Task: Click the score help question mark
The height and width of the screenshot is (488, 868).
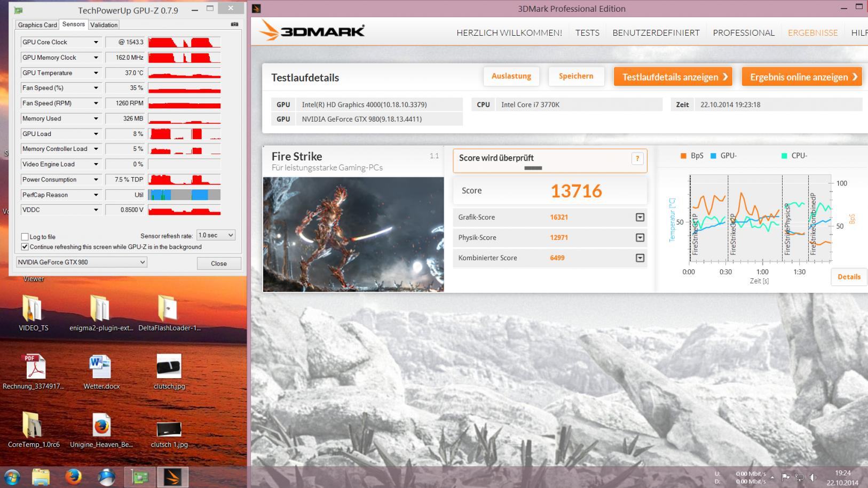Action: (x=637, y=158)
